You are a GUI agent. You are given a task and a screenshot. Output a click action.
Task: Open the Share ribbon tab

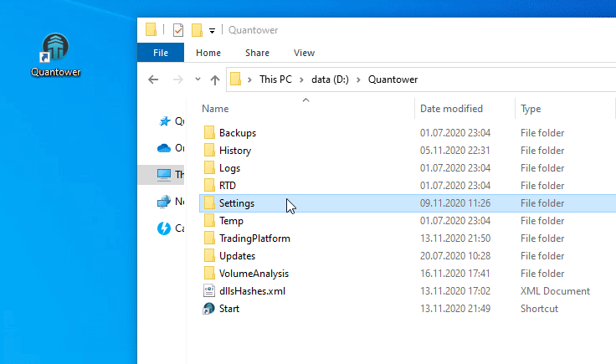(x=257, y=53)
